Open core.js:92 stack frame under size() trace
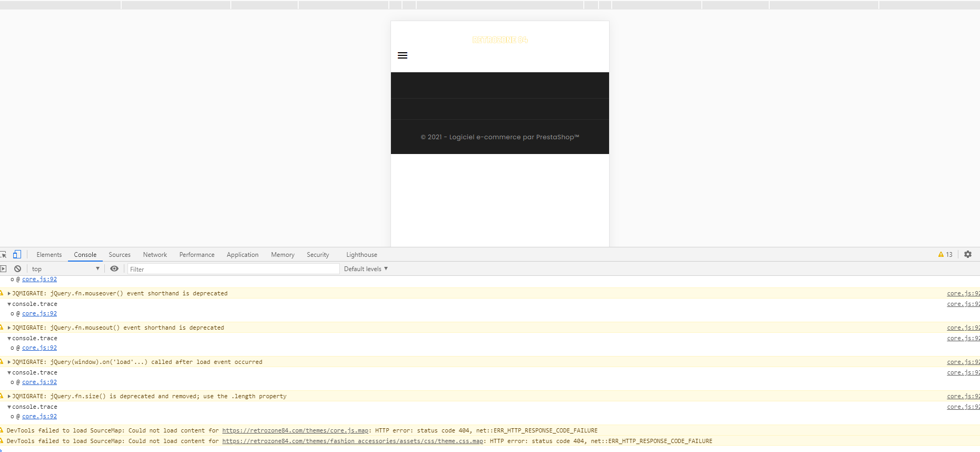980x452 pixels. pos(40,416)
